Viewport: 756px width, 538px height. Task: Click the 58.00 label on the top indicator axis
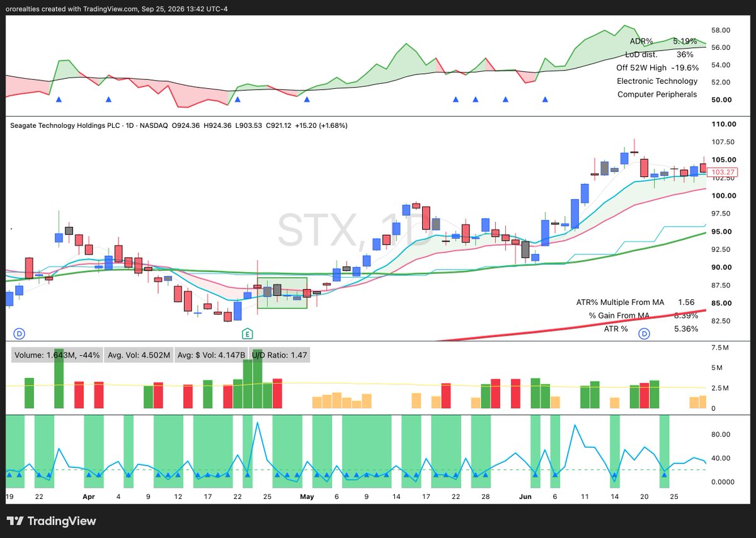tap(722, 30)
